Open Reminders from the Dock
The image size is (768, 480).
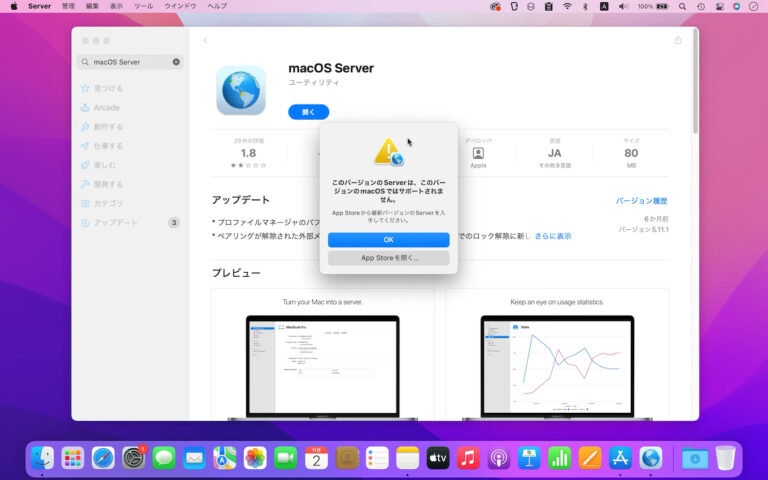point(377,458)
